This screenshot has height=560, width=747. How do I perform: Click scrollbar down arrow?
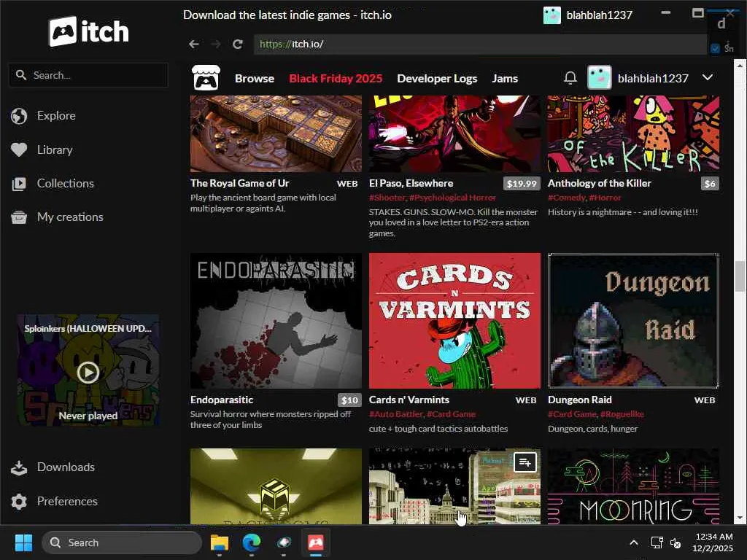tap(740, 518)
